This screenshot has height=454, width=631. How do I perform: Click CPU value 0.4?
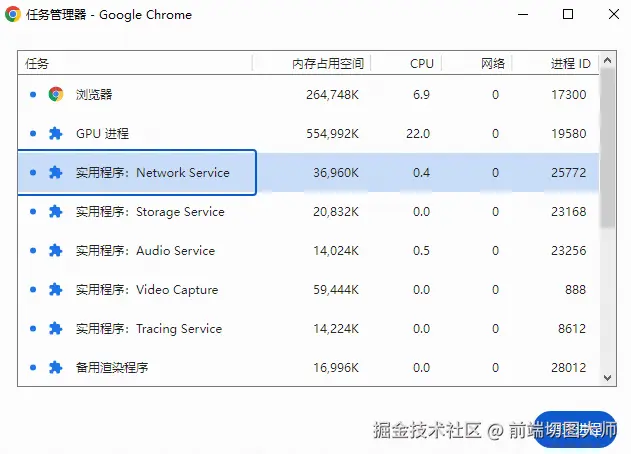pos(421,172)
